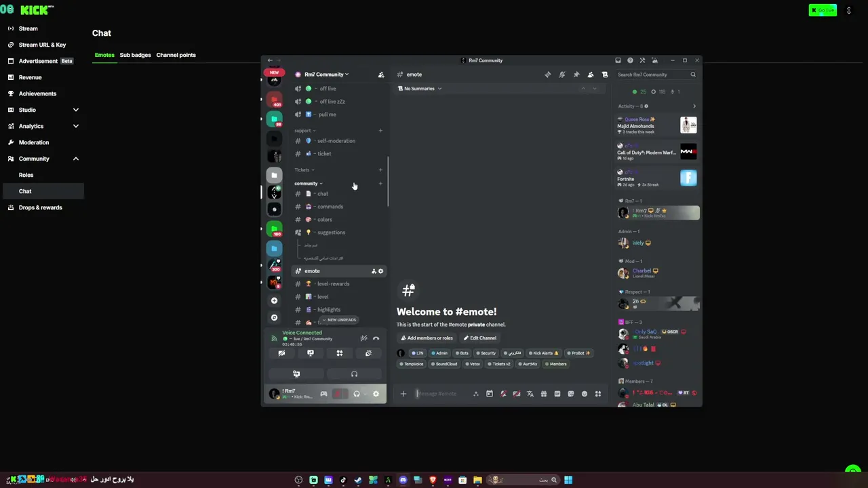Open emote channel settings gear
Screen dimensions: 868x488
pos(380,271)
